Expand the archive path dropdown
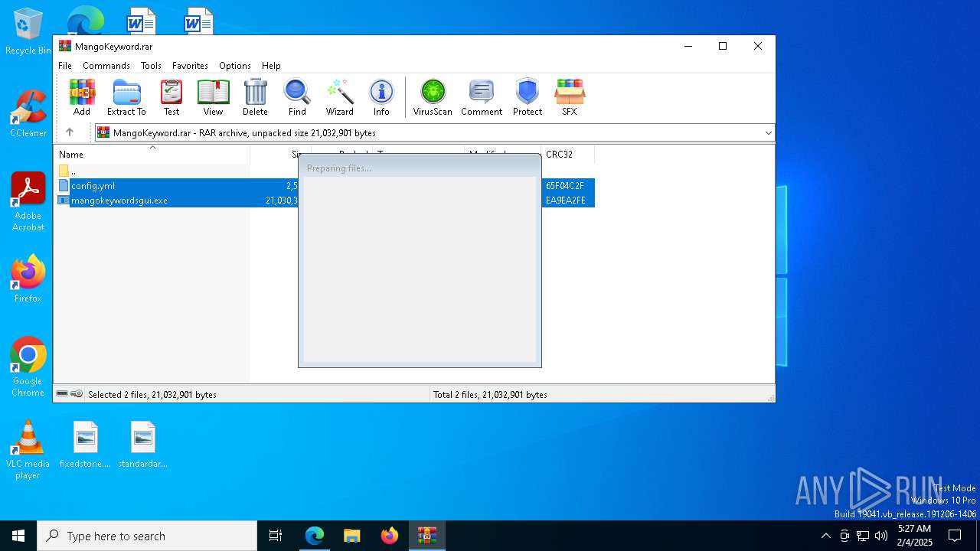Image resolution: width=980 pixels, height=551 pixels. point(768,133)
